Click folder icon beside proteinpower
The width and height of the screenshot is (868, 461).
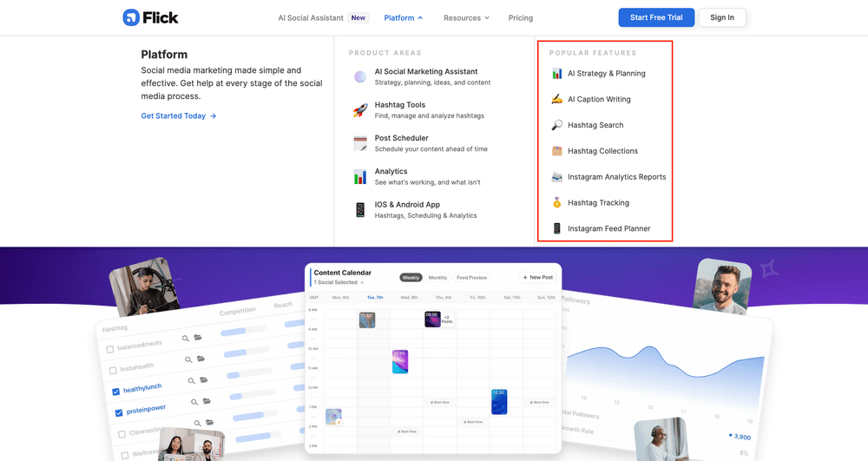(207, 401)
